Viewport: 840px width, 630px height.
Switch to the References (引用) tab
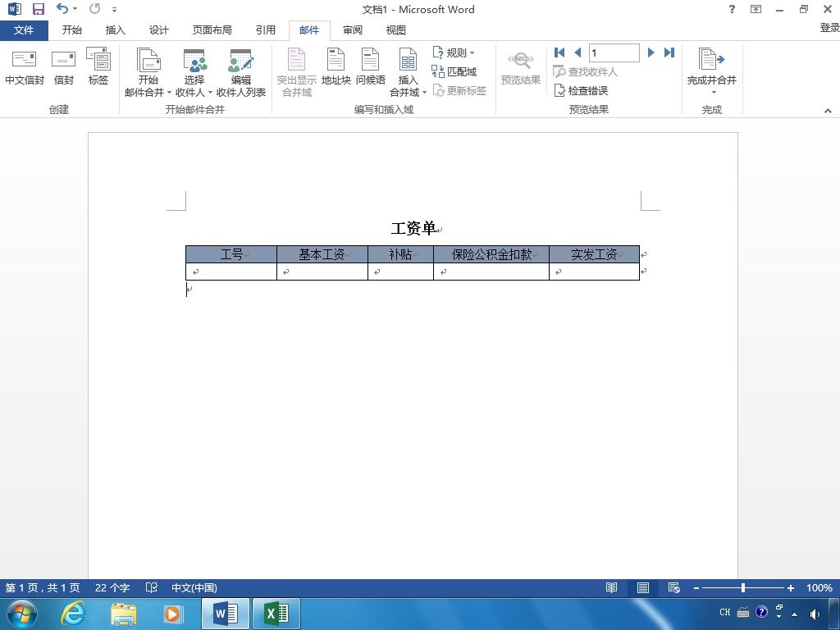click(265, 30)
